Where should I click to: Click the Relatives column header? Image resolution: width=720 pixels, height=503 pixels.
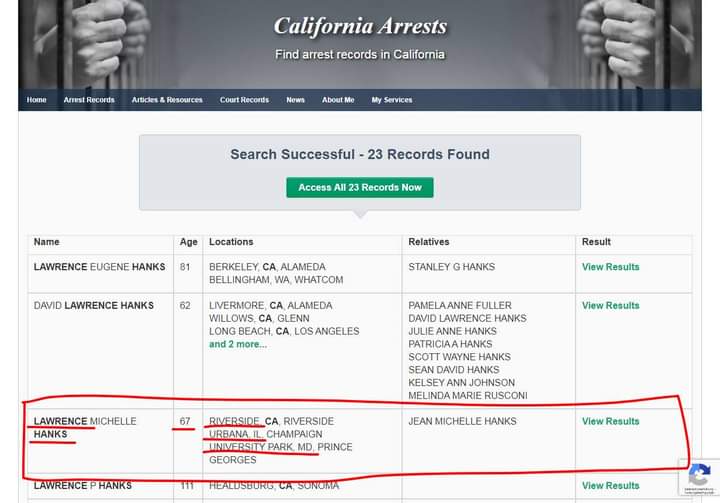point(429,242)
